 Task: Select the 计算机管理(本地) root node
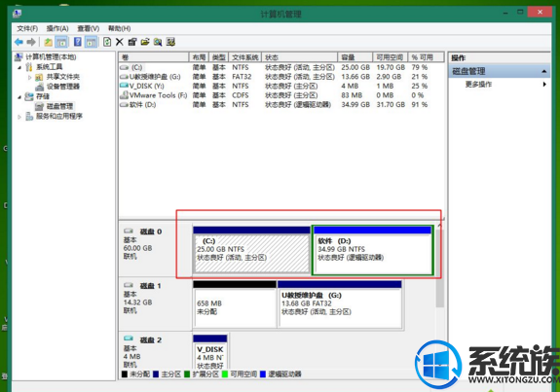pos(51,57)
